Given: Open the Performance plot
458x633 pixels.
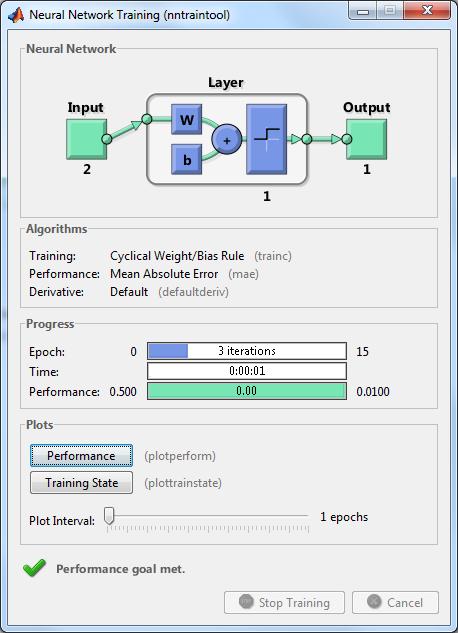Looking at the screenshot, I should [x=82, y=456].
